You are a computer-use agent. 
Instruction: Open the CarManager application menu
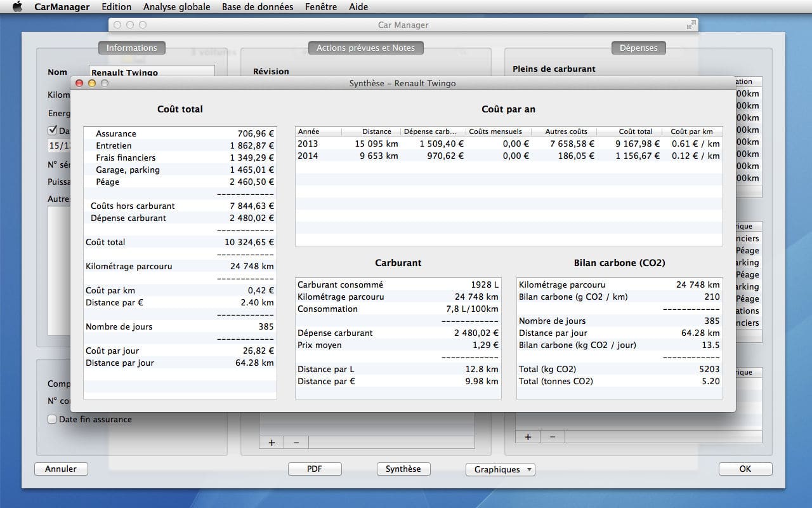pos(62,7)
